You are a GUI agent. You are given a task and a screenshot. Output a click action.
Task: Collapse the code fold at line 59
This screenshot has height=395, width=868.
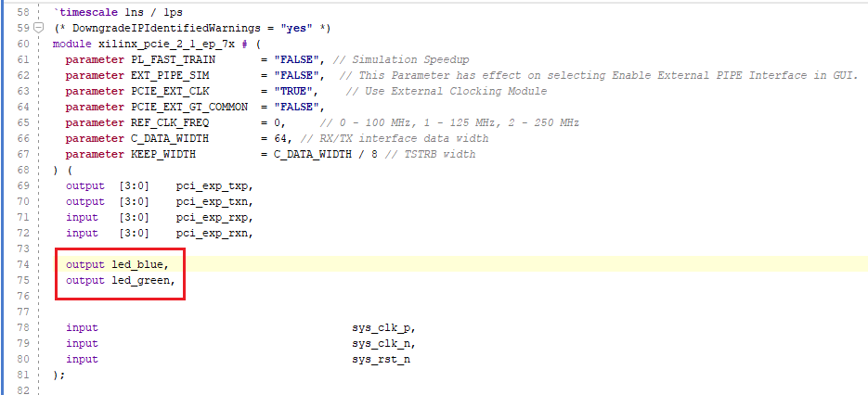tap(39, 28)
